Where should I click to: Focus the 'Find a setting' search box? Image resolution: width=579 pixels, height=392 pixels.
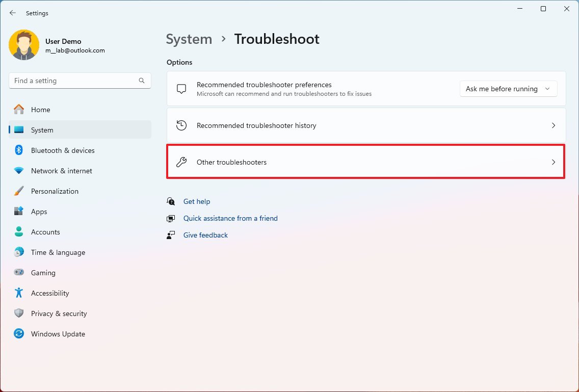pos(74,81)
